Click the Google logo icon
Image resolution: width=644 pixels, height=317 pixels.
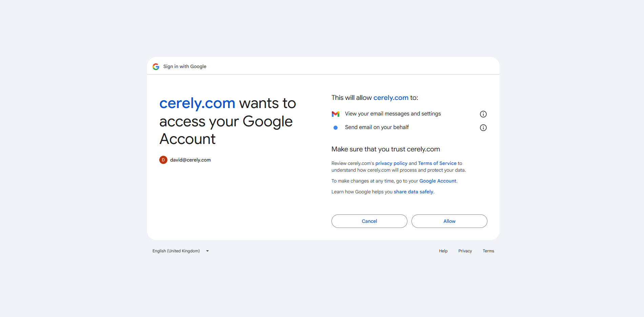156,67
